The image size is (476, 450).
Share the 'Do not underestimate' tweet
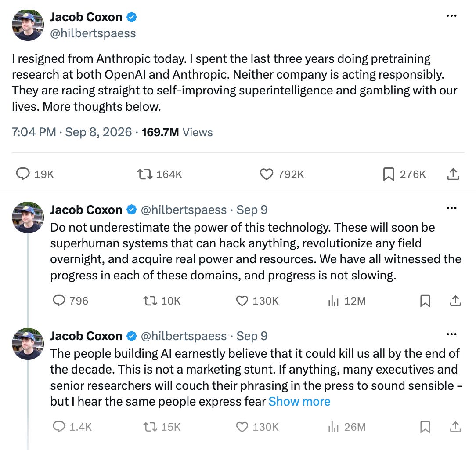click(x=455, y=301)
